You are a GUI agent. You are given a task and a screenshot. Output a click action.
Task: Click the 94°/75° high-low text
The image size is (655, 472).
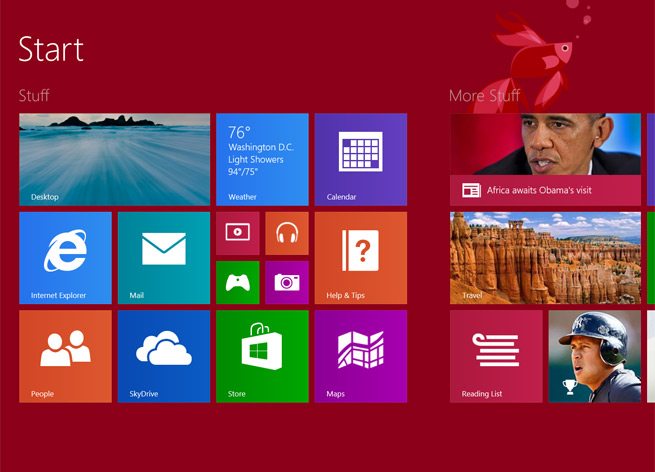(x=243, y=172)
